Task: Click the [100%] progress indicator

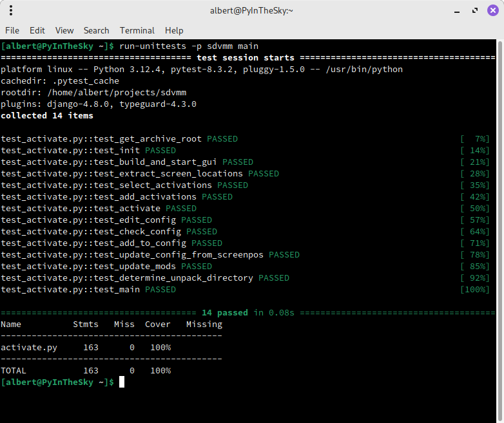Action: pyautogui.click(x=475, y=289)
